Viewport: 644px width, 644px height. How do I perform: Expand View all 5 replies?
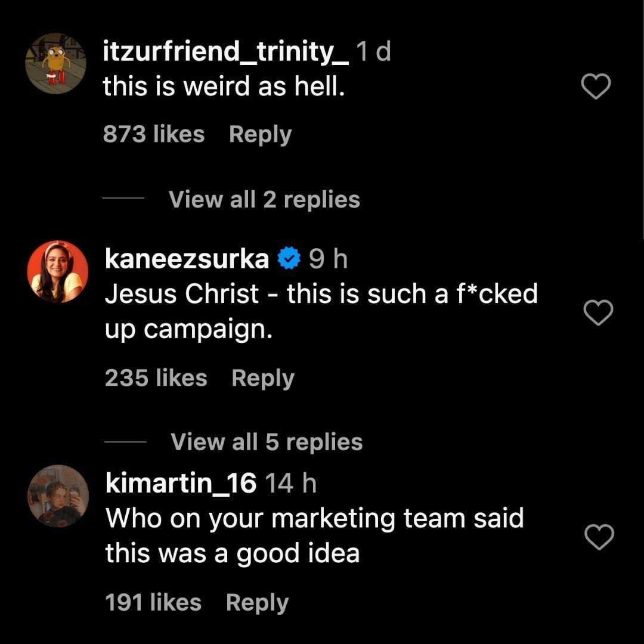click(267, 442)
